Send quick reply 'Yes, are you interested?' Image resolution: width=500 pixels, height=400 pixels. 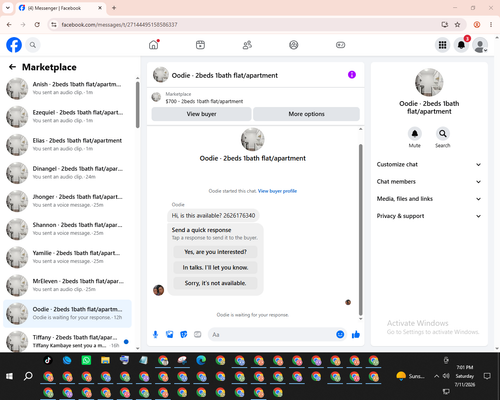point(215,252)
